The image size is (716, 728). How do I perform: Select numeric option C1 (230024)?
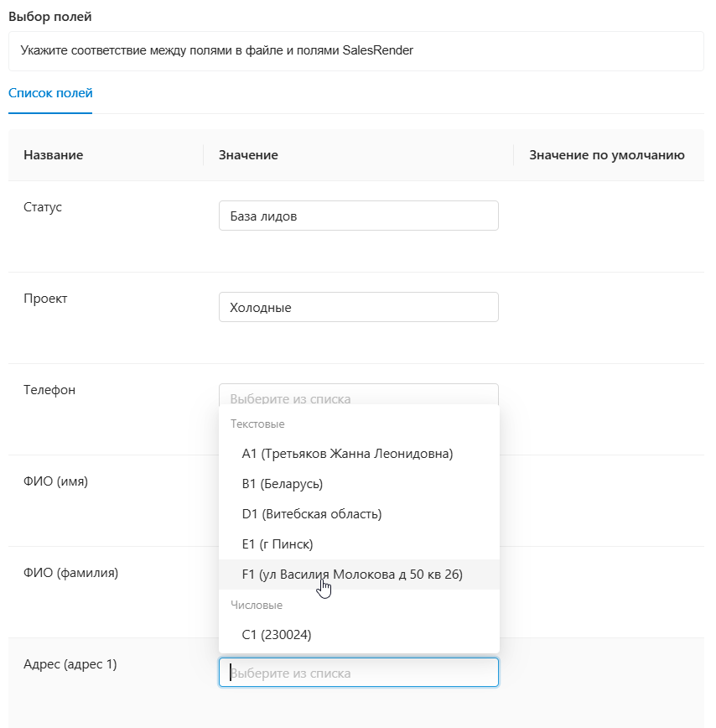click(277, 635)
